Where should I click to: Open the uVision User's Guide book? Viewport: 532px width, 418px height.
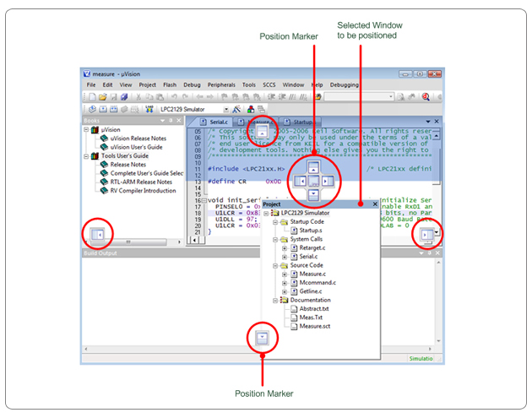click(x=137, y=147)
